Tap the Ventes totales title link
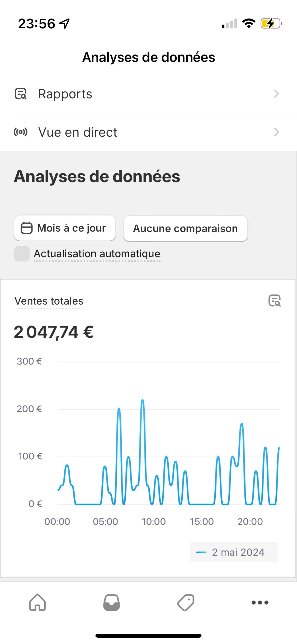Viewport: 297px width, 644px height. 49,301
